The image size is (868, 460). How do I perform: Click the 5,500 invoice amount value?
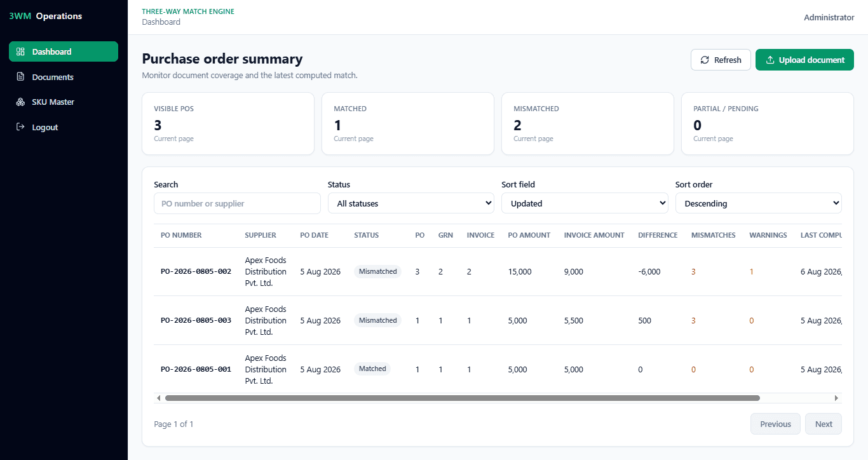(574, 320)
